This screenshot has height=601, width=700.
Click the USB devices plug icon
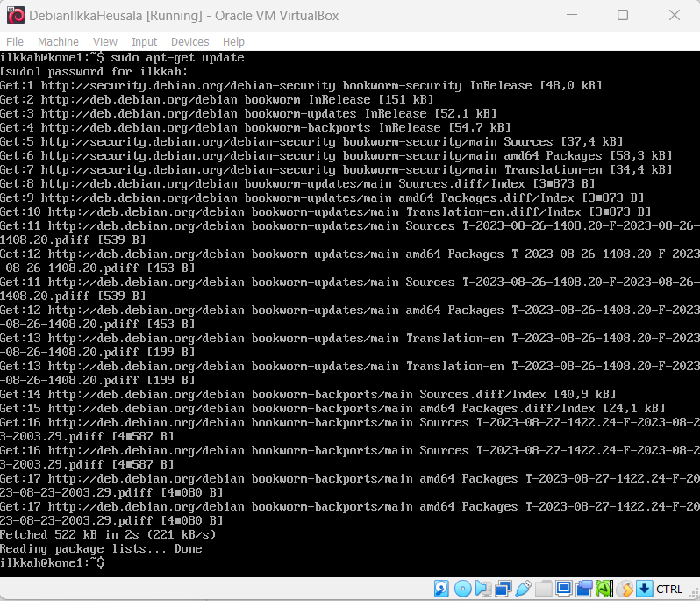[x=524, y=589]
